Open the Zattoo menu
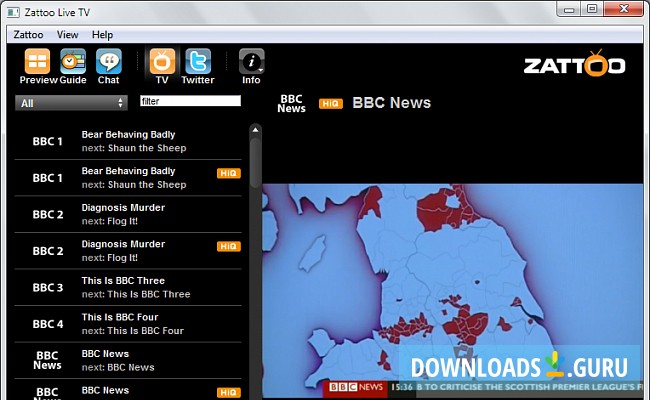This screenshot has height=400, width=650. [28, 34]
